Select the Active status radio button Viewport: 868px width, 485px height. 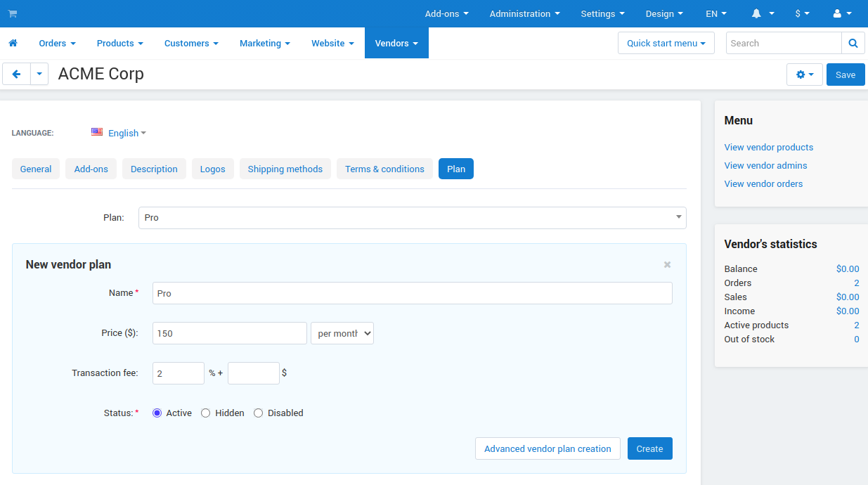(x=157, y=413)
